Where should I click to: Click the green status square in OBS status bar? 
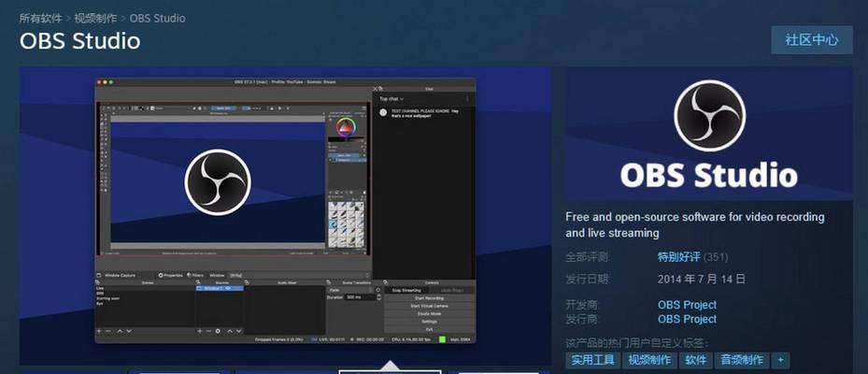(442, 339)
